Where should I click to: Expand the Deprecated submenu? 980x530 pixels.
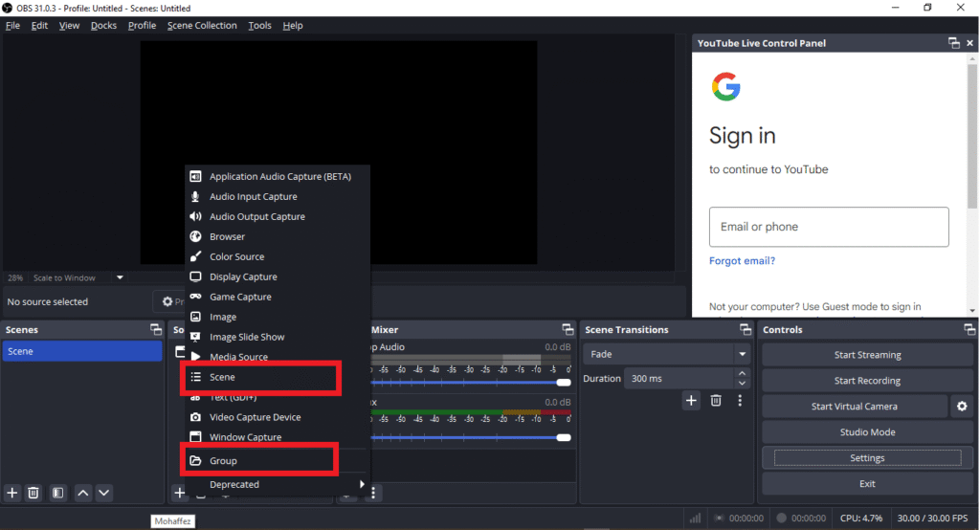[277, 484]
